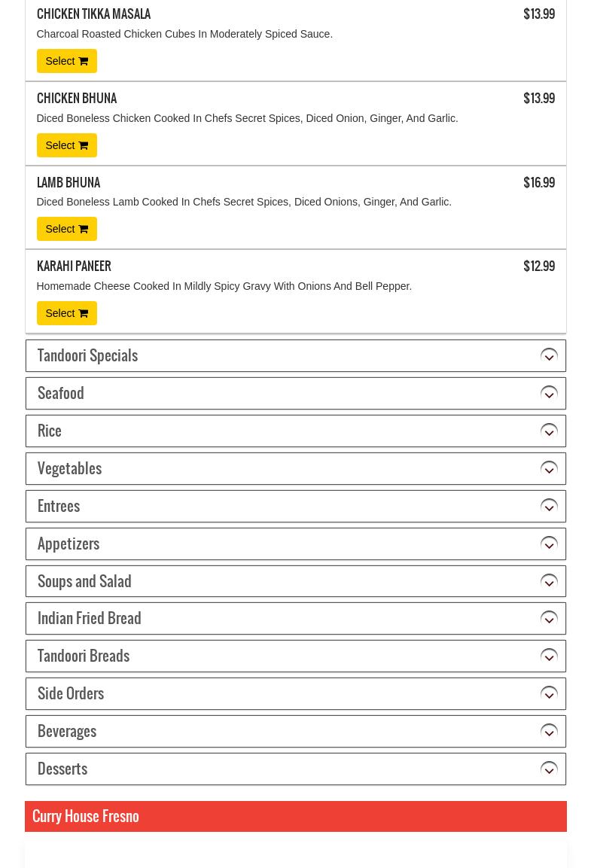Click Select button under Lamb Bhuna
This screenshot has height=868, width=591.
[x=66, y=229]
